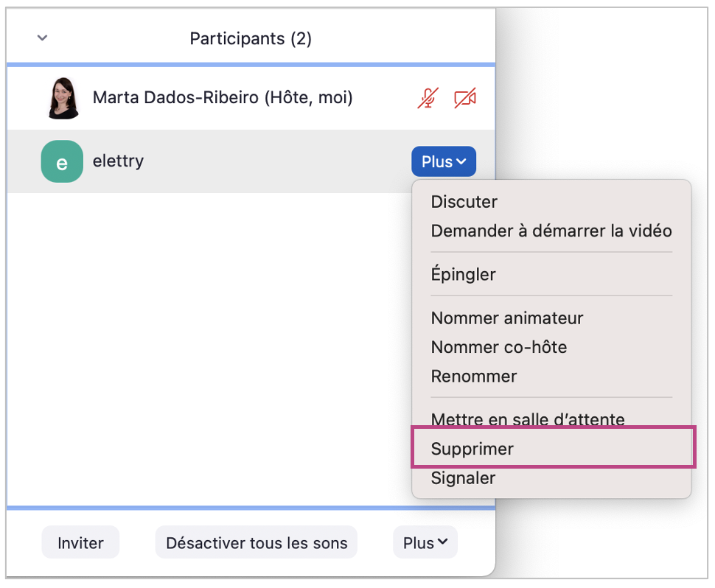Click Marta Dados-Ribeiro's profile photo
This screenshot has height=588, width=715.
pyautogui.click(x=63, y=98)
